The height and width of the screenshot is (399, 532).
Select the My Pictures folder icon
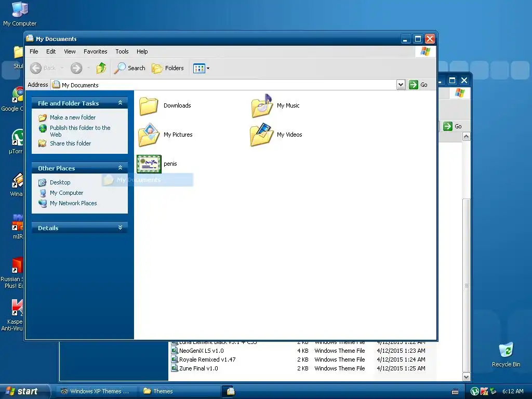coord(149,135)
